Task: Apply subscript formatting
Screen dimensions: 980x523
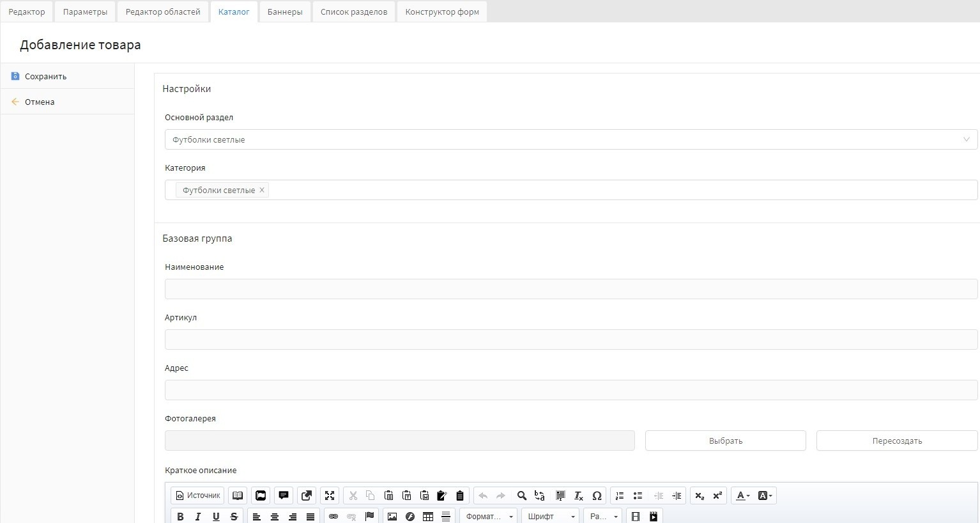Action: (x=700, y=496)
